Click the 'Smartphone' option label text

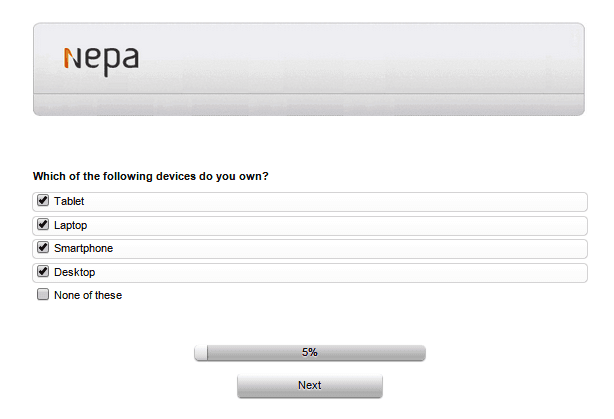(x=83, y=248)
